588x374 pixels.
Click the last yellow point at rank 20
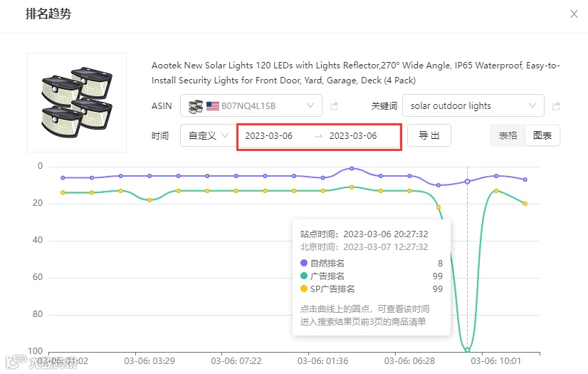click(525, 204)
